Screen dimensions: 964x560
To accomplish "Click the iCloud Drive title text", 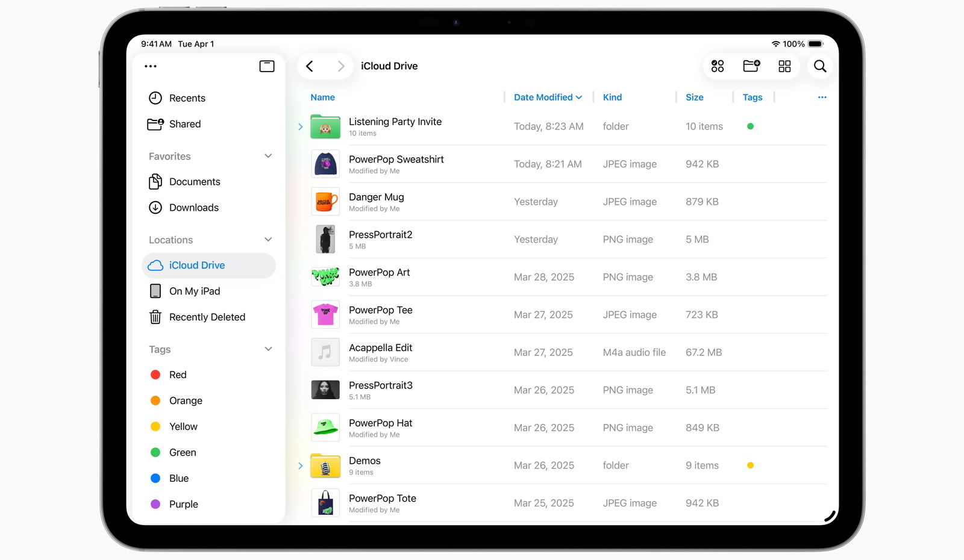I will click(389, 66).
